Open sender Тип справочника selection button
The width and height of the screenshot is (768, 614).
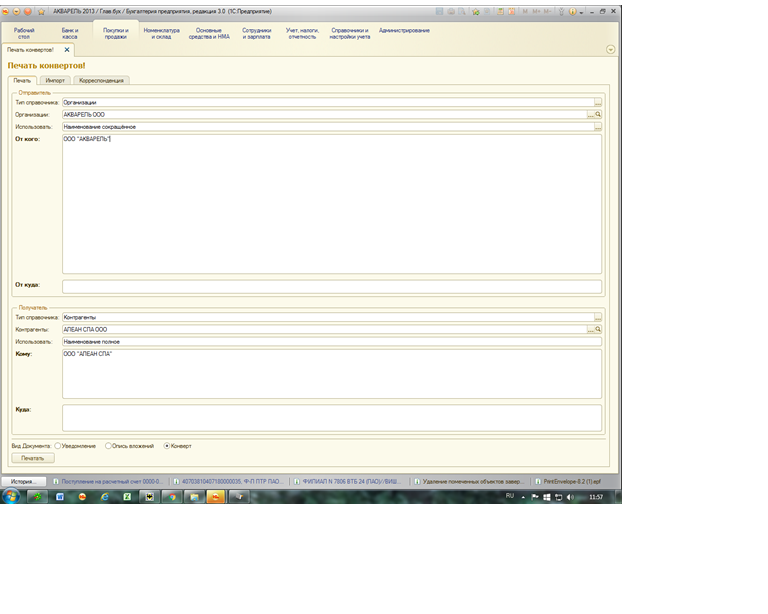click(x=598, y=102)
